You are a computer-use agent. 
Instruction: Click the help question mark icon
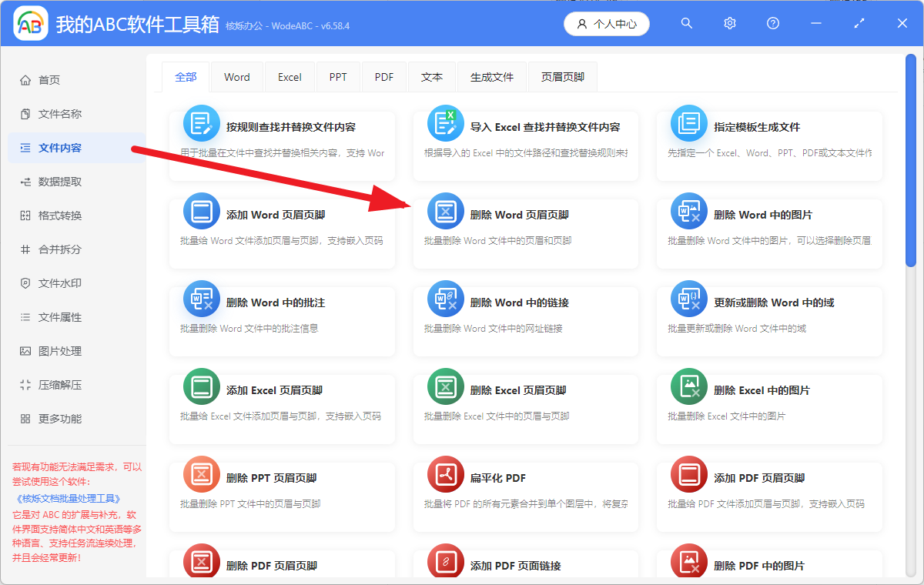pos(772,23)
